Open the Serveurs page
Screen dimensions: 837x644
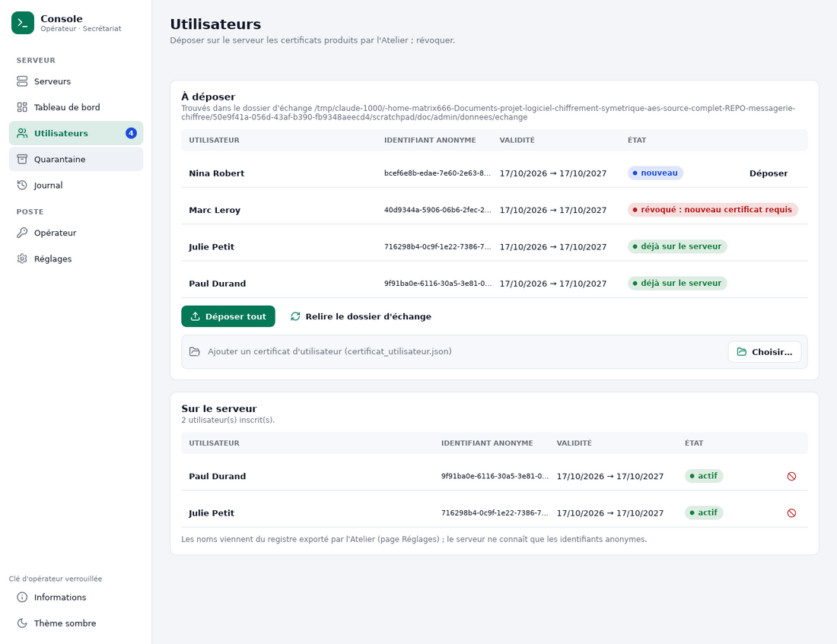point(76,81)
